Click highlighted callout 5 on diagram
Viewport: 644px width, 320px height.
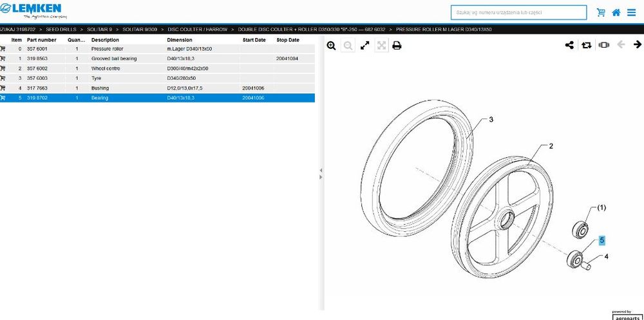[x=602, y=240]
